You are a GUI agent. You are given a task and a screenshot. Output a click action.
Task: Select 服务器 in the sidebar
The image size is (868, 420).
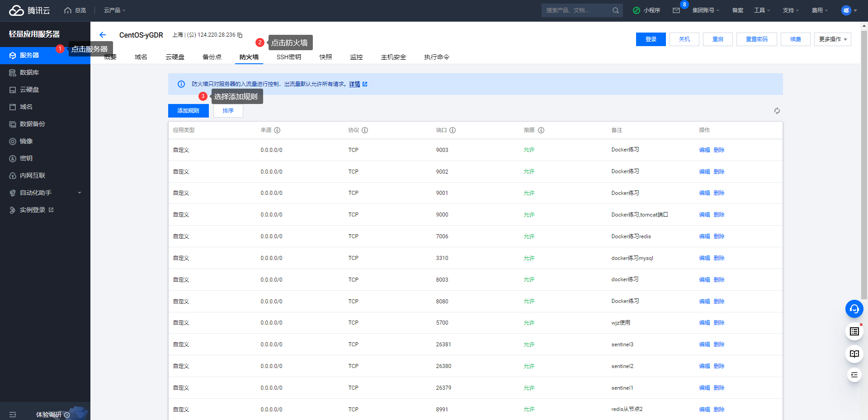click(45, 55)
